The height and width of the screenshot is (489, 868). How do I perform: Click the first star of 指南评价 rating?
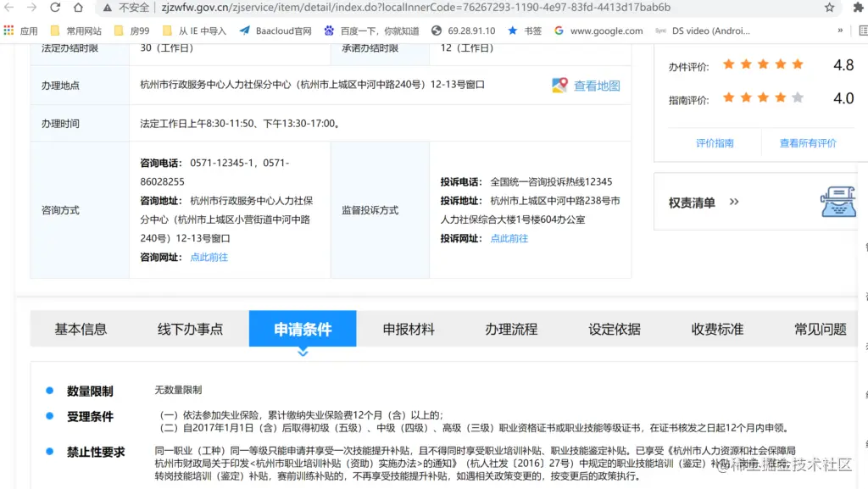pos(729,98)
